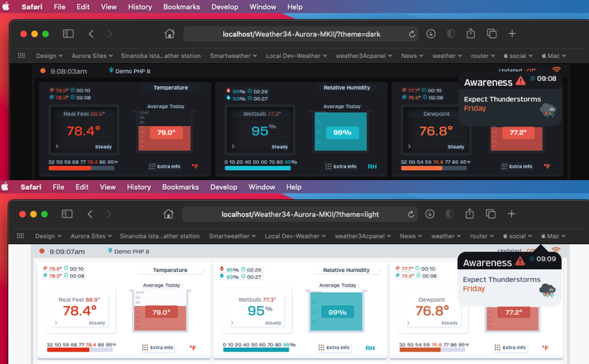This screenshot has height=364, width=589.
Task: Open Window menu in the lower menu bar
Action: tap(261, 187)
